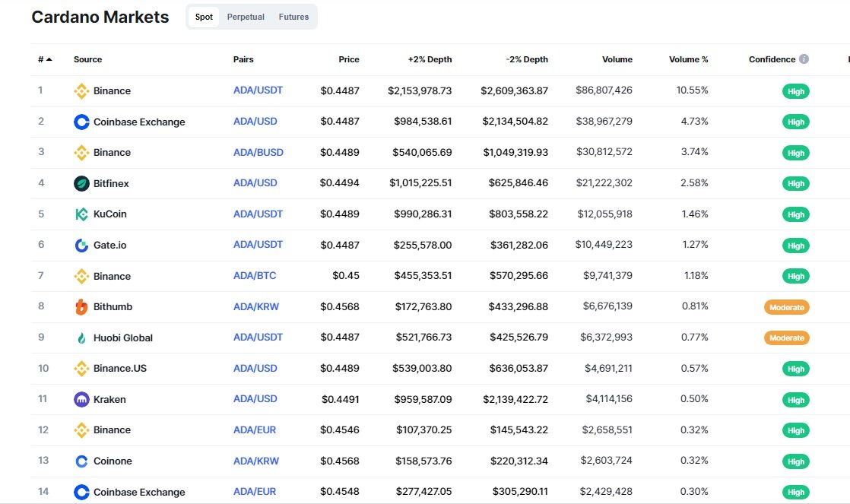The height and width of the screenshot is (504, 850).
Task: Open the ADA/BTC pair link
Action: 255,276
